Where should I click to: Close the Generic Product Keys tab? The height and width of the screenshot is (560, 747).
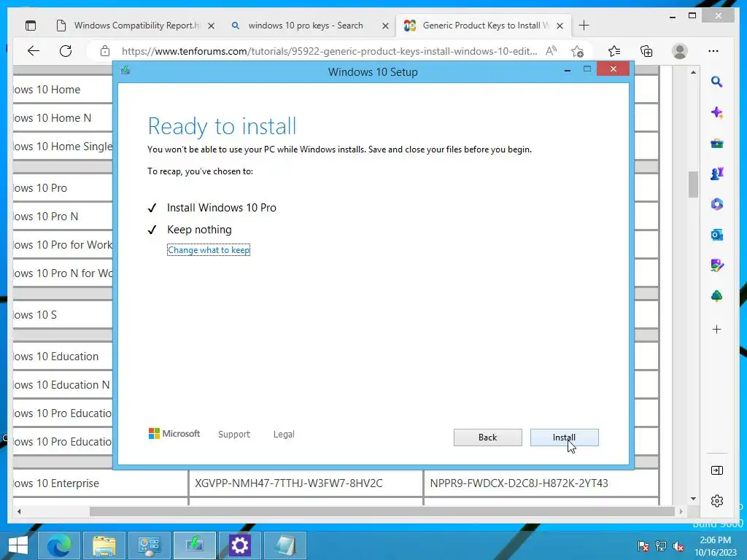[560, 26]
